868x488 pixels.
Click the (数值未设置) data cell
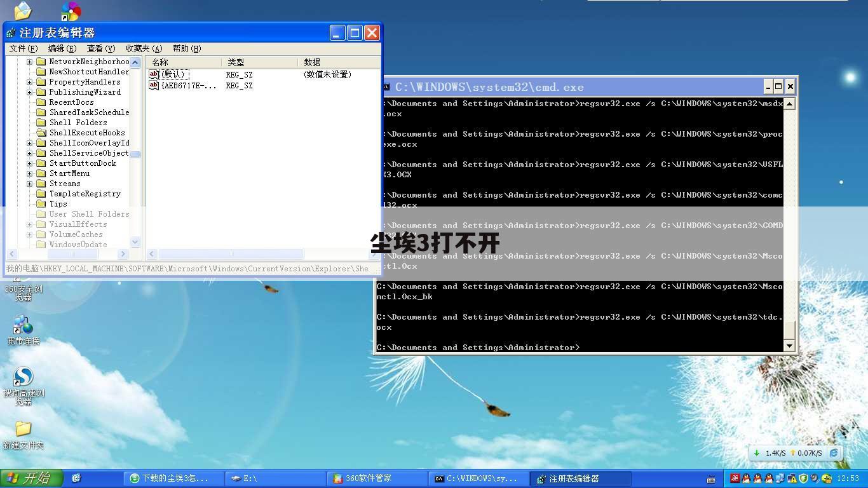[x=328, y=74]
